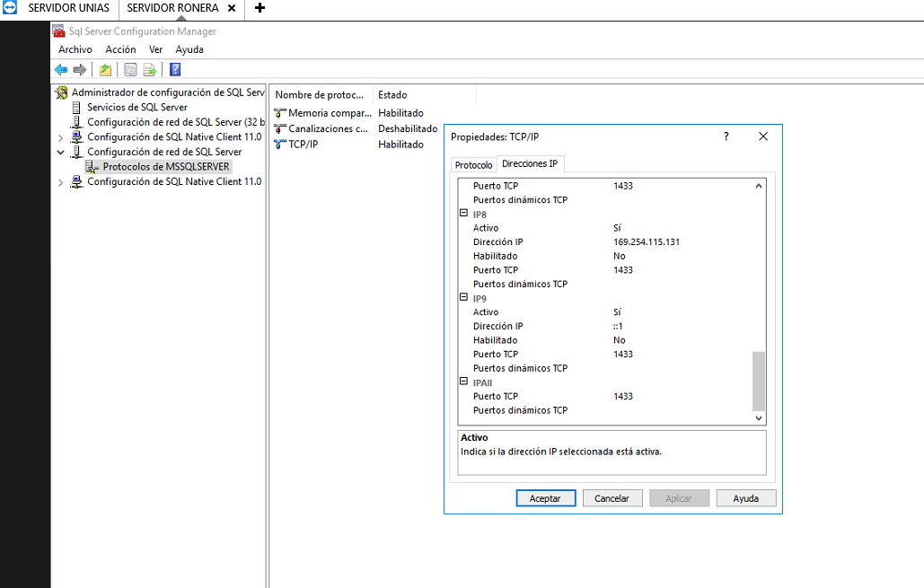Click the SQL Server Configuration Manager title icon
Screen dimensions: 924x588
tap(58, 31)
